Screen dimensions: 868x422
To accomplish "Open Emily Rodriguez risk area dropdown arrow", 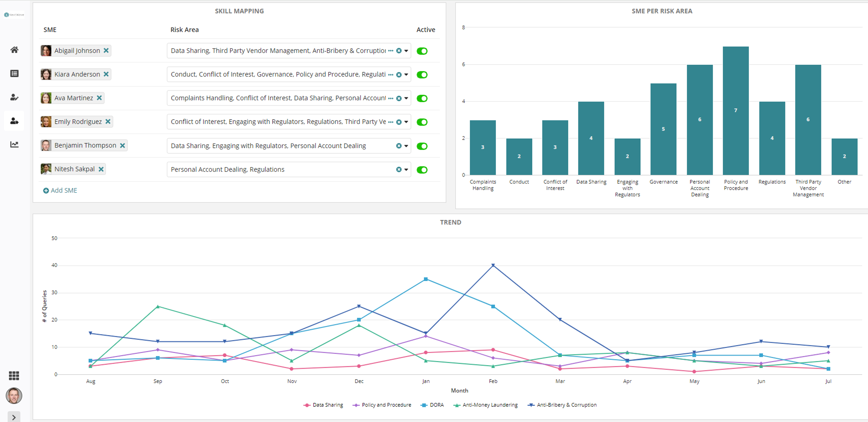I will click(406, 122).
